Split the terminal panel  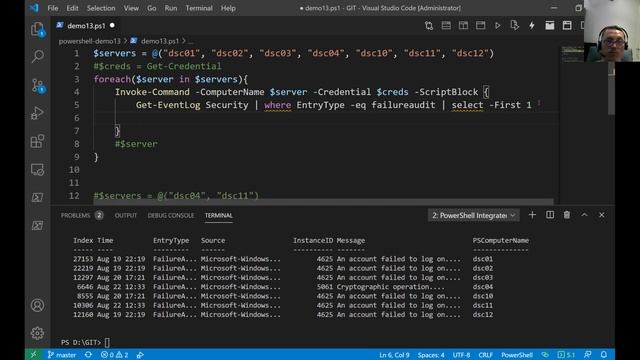click(x=550, y=215)
